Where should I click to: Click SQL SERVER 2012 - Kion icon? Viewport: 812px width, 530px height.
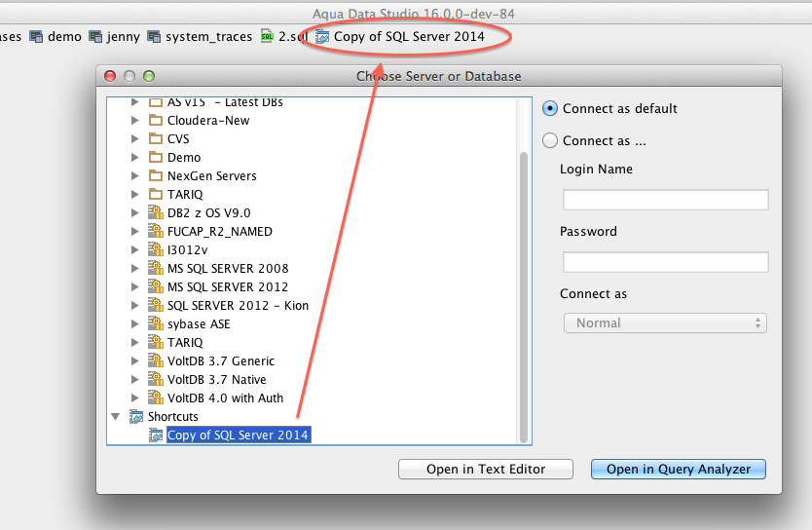(x=156, y=305)
